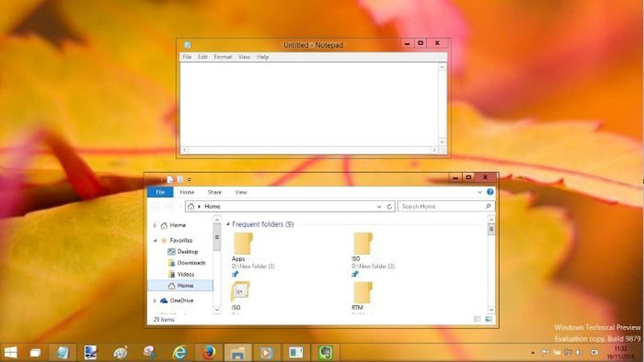Open Evernote green elephant taskbar icon

click(325, 352)
